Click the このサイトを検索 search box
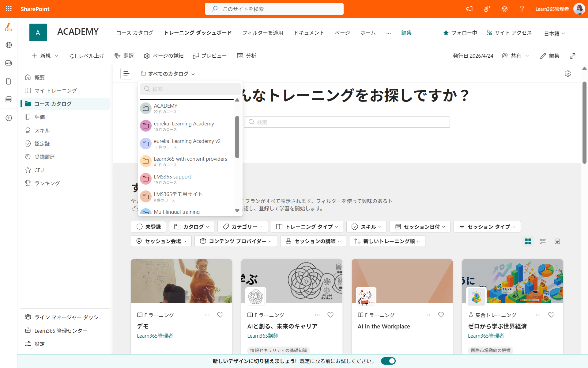The height and width of the screenshot is (368, 588). pyautogui.click(x=274, y=9)
